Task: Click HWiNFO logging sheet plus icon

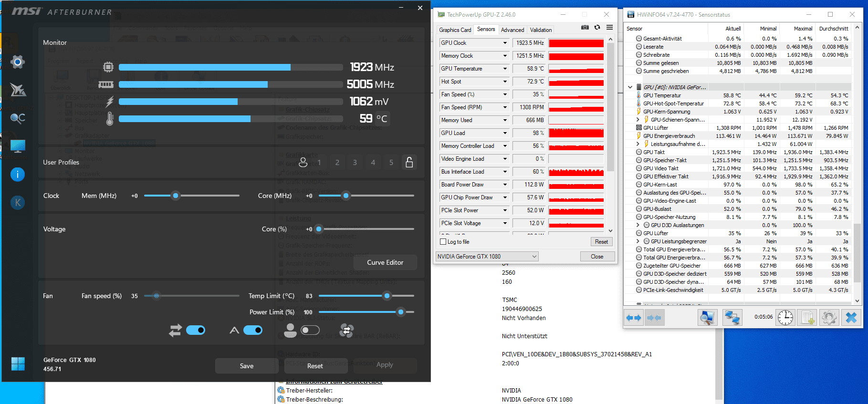Action: click(x=807, y=318)
